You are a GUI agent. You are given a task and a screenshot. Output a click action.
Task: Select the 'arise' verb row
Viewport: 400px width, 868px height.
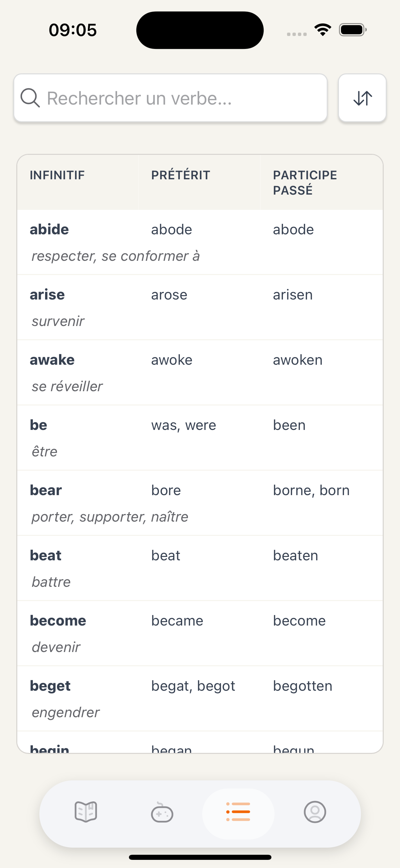click(200, 307)
